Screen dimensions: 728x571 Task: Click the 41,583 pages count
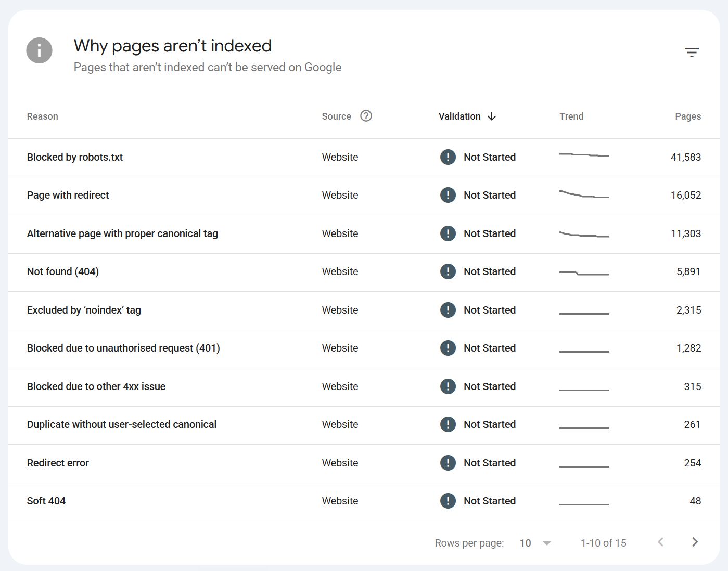[x=686, y=157]
